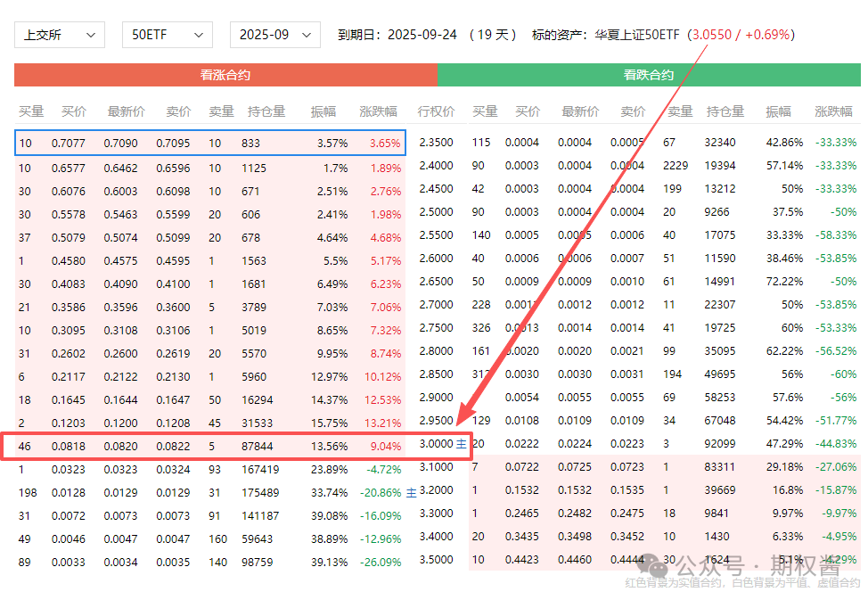Expand the 50ETF underlying selector
This screenshot has width=868, height=600.
click(167, 35)
